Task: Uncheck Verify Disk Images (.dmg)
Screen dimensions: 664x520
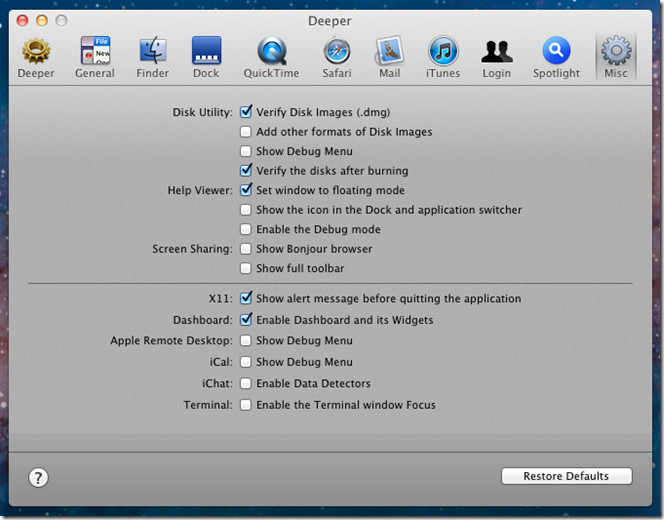Action: tap(246, 112)
